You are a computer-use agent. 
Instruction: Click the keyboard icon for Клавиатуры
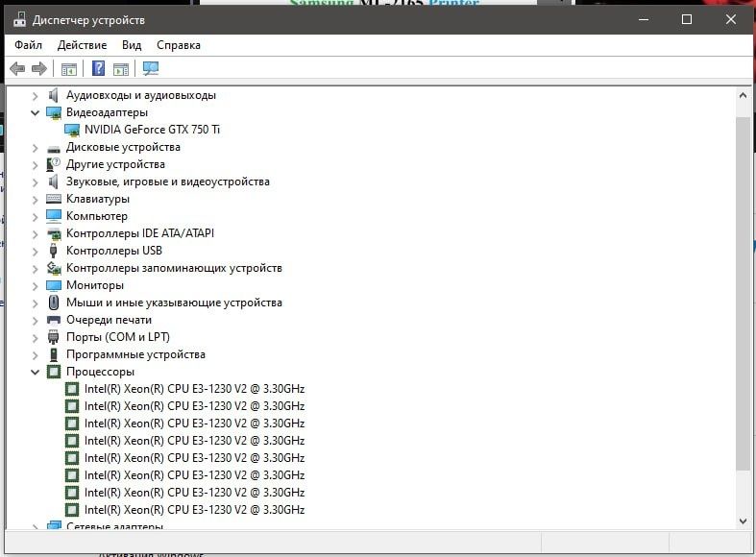(x=54, y=199)
